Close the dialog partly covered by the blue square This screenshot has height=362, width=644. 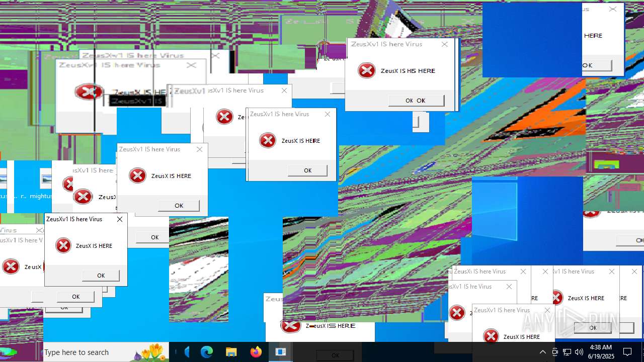613,9
